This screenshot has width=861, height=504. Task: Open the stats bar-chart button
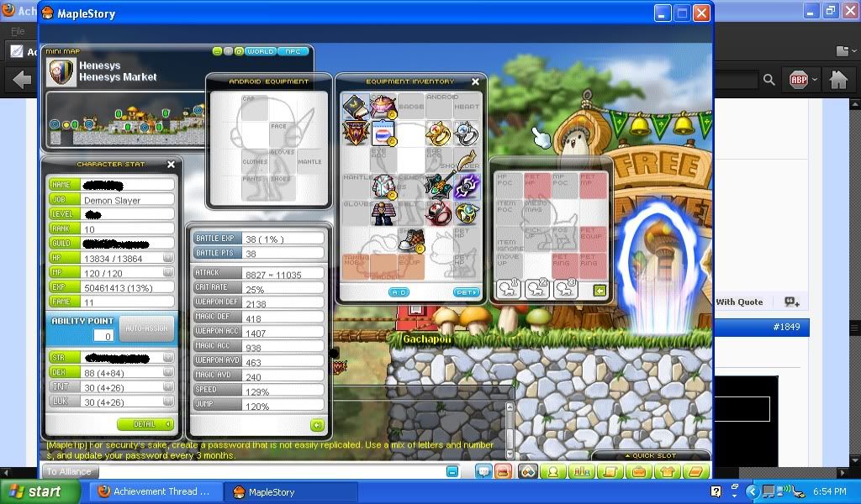point(582,471)
